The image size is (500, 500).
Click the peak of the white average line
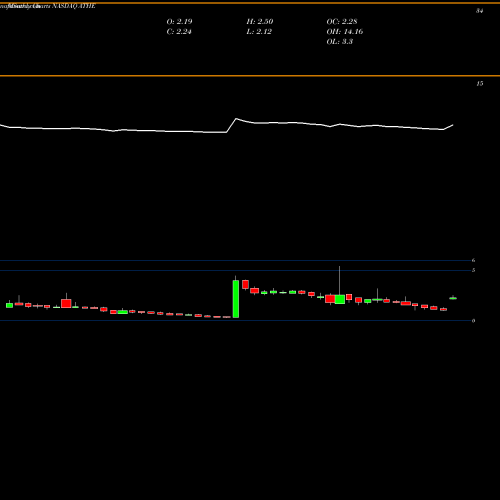coord(236,119)
